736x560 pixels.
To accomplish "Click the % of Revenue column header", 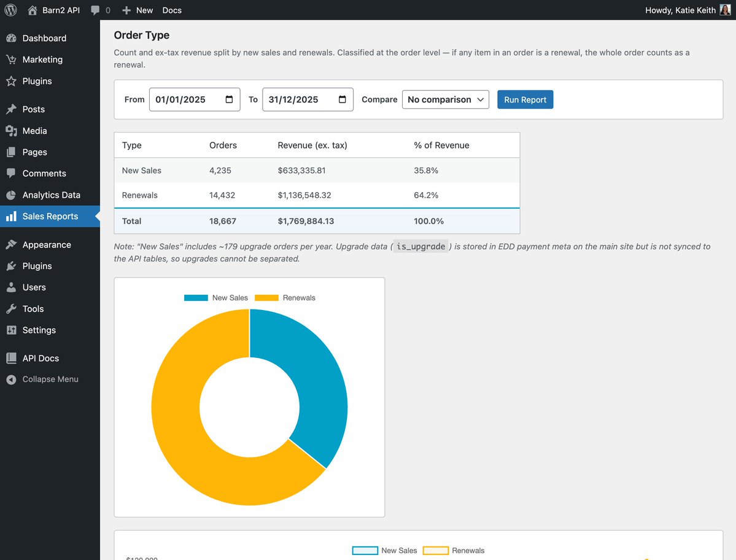I will tap(441, 145).
